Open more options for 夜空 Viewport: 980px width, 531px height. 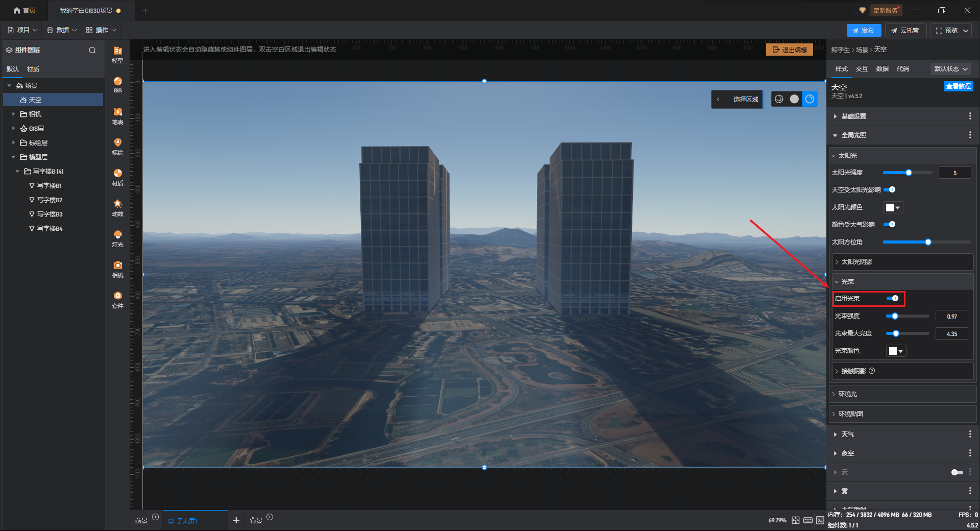pos(970,453)
